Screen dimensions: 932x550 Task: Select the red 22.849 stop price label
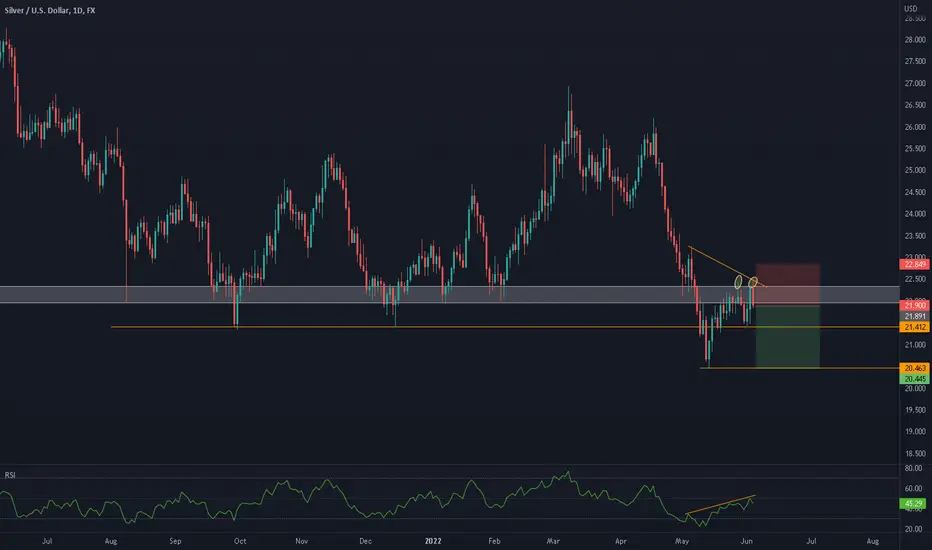coord(914,264)
